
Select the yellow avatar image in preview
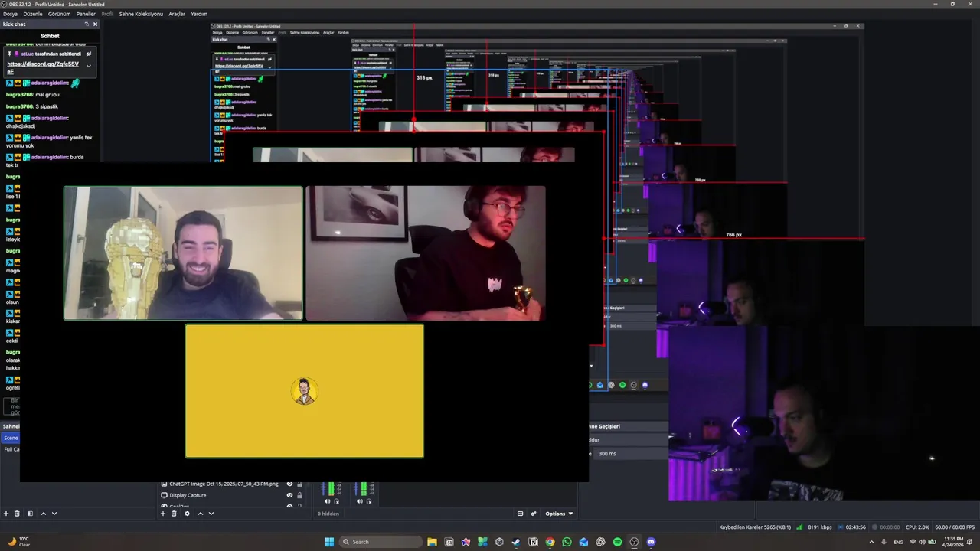(304, 391)
